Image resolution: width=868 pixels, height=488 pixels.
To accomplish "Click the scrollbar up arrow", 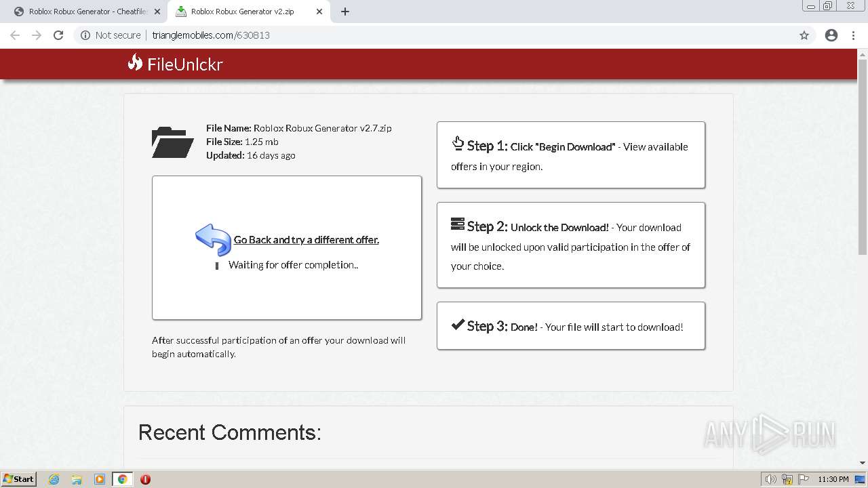I will tap(863, 54).
